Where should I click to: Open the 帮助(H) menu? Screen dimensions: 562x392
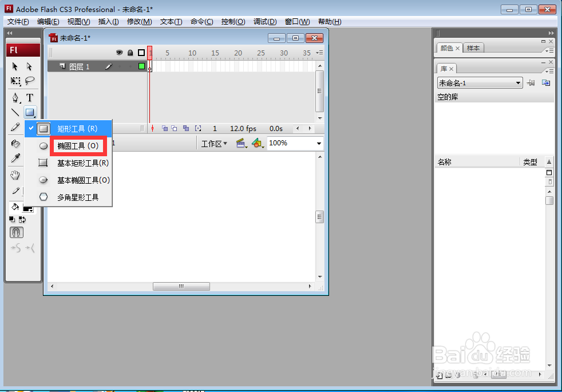(330, 22)
